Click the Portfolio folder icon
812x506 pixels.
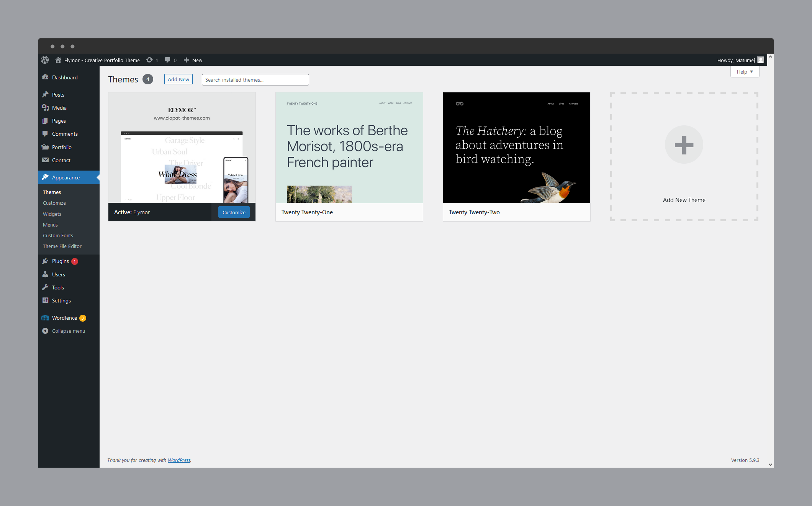click(45, 147)
